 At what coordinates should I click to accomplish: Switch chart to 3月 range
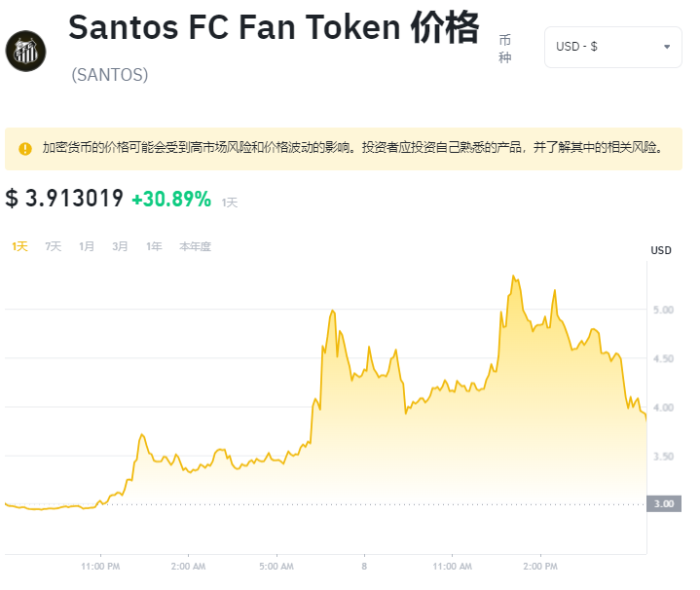(x=120, y=246)
